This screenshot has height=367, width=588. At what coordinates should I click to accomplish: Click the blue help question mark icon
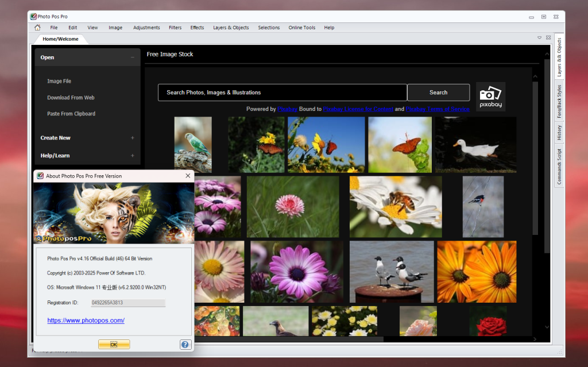tap(185, 344)
